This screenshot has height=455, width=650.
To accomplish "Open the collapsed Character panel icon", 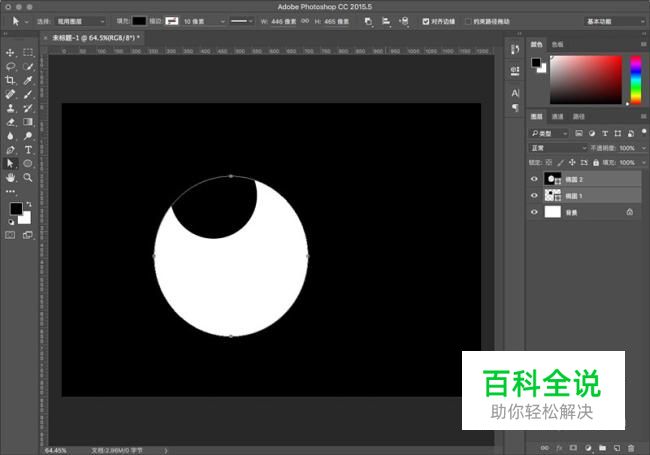I will [515, 93].
